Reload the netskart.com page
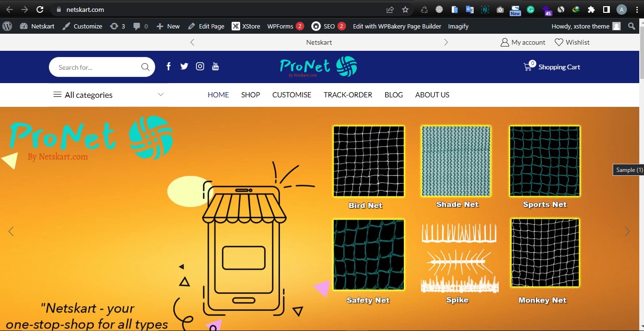 (40, 9)
